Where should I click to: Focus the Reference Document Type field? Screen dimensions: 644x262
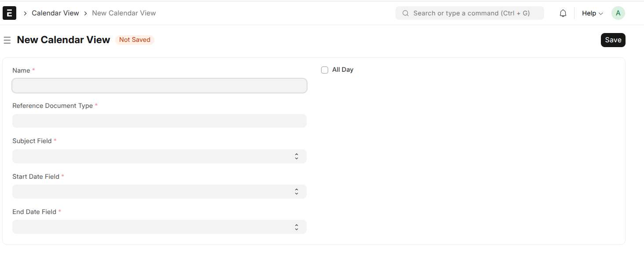coord(159,121)
